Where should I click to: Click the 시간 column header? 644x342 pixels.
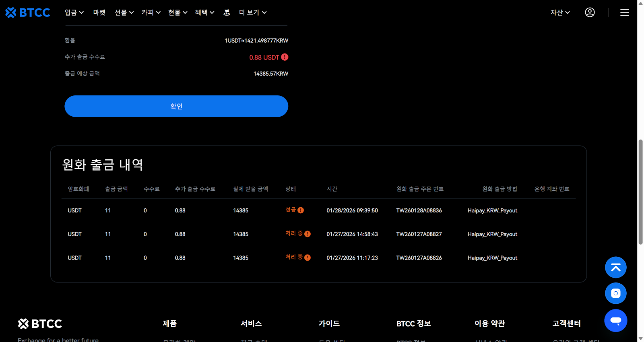tap(332, 189)
